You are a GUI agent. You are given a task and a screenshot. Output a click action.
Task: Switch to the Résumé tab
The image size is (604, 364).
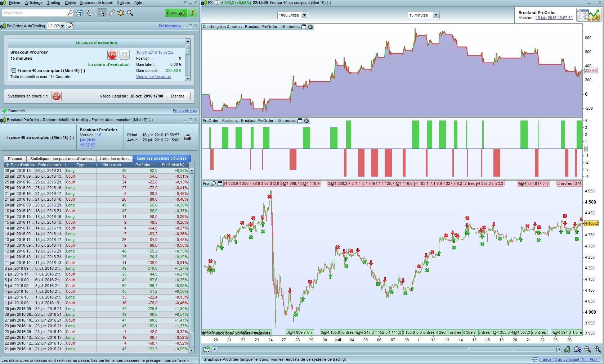tap(15, 159)
